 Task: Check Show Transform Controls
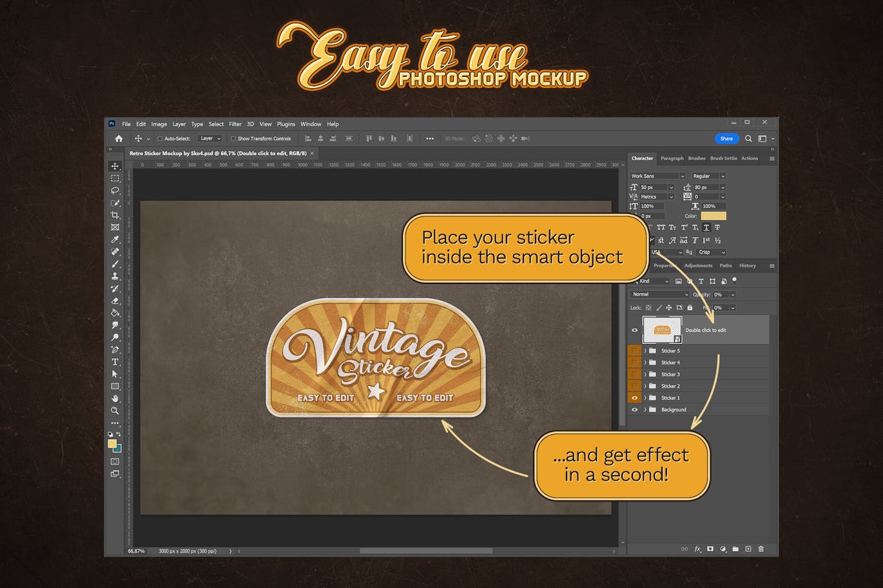(233, 138)
